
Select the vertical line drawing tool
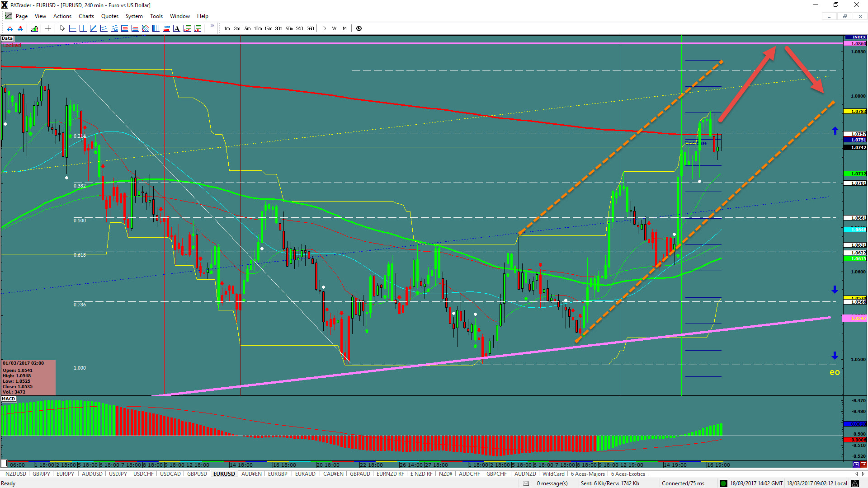83,28
